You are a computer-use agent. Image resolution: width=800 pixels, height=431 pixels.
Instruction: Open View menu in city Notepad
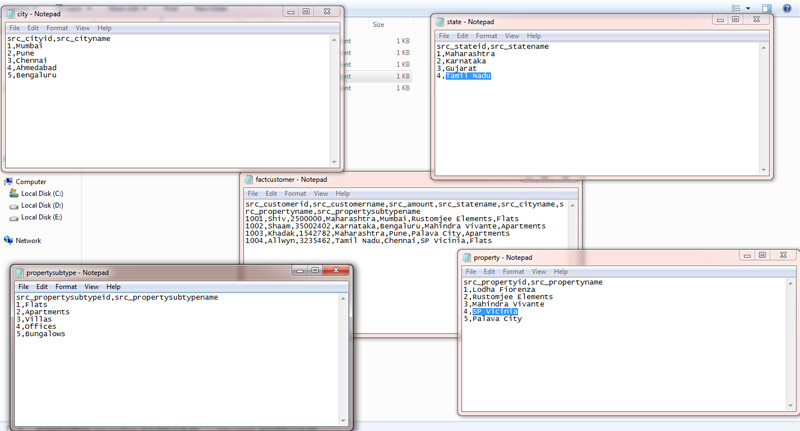tap(82, 28)
